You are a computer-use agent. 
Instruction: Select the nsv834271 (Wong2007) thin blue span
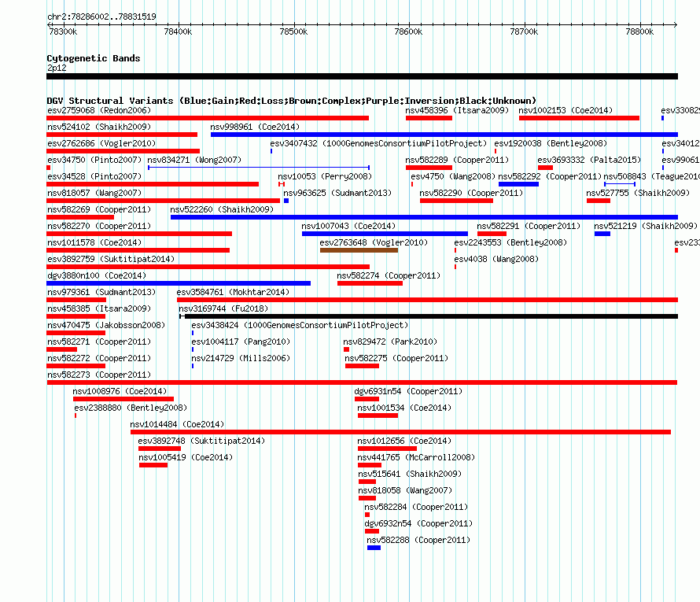click(x=259, y=168)
